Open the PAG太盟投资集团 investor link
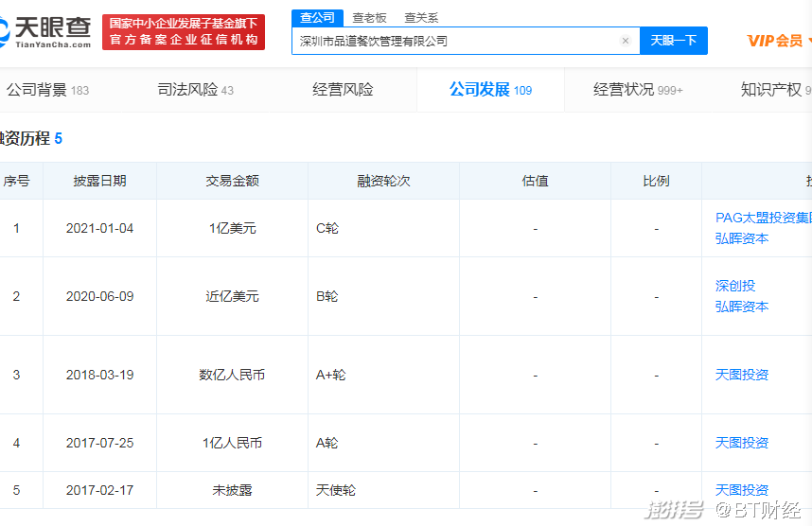This screenshot has width=812, height=526. (x=763, y=218)
